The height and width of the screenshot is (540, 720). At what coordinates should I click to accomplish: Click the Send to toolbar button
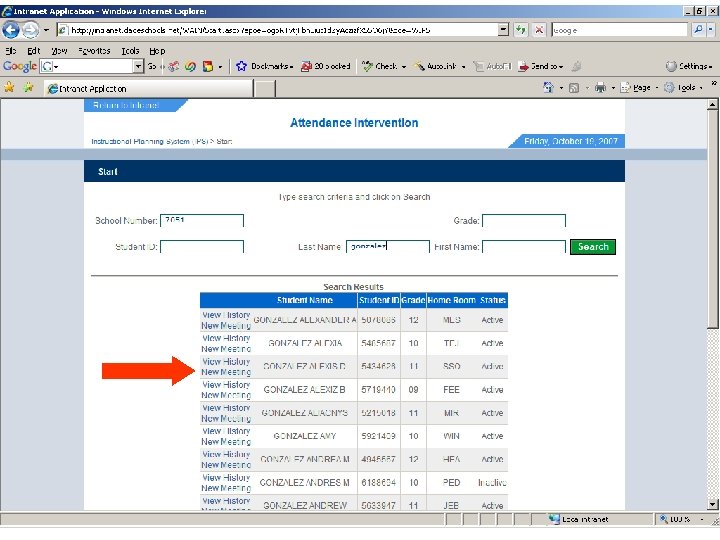coord(540,66)
